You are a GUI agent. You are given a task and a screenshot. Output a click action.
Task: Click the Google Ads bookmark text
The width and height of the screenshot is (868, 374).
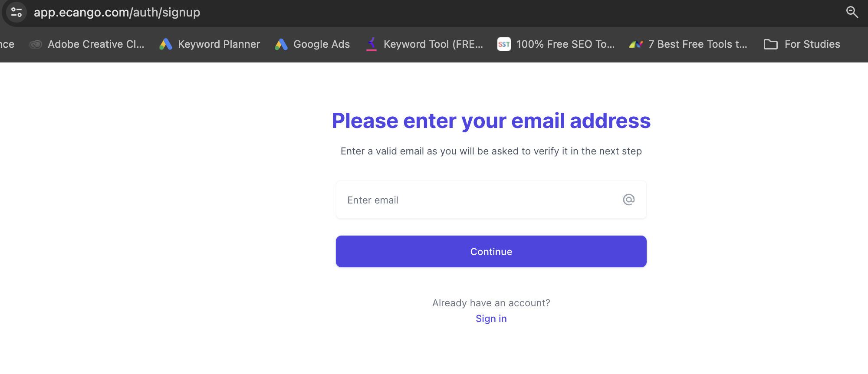click(322, 44)
